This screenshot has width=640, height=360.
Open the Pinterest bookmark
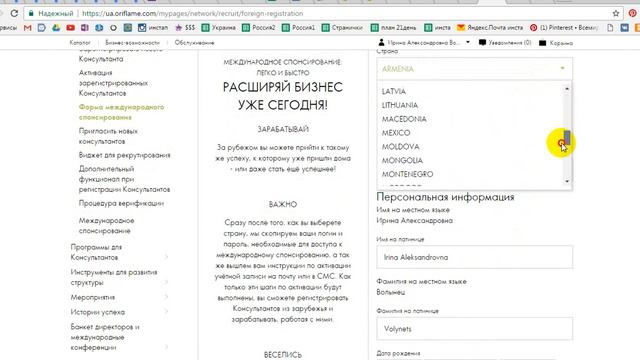click(564, 28)
